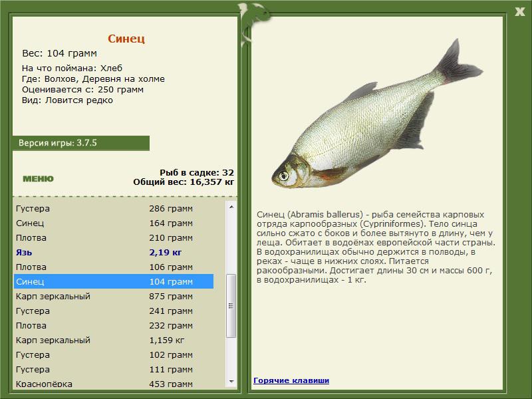Select the Густера 241 грамм row
532x399 pixels.
(114, 311)
